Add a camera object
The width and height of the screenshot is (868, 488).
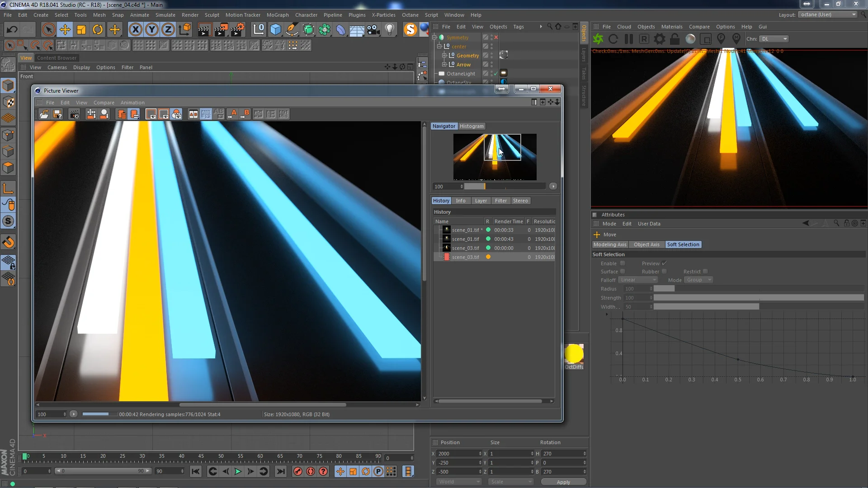373,30
